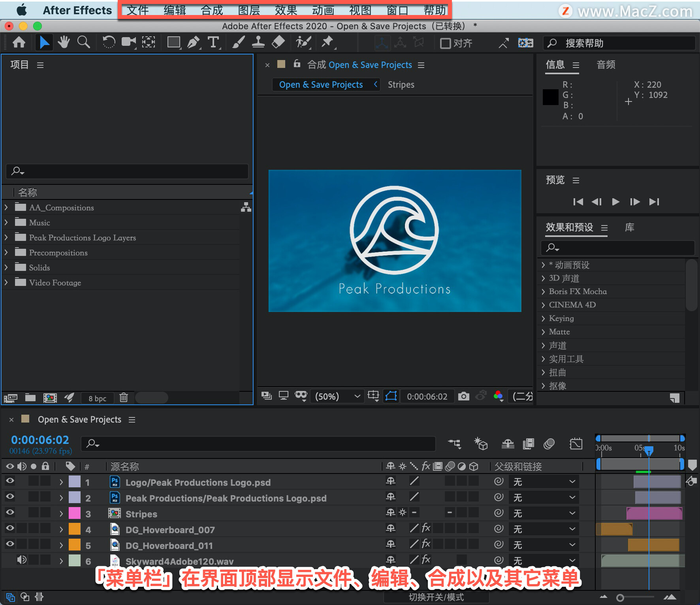Click New Composition icon in Project panel

[x=50, y=398]
